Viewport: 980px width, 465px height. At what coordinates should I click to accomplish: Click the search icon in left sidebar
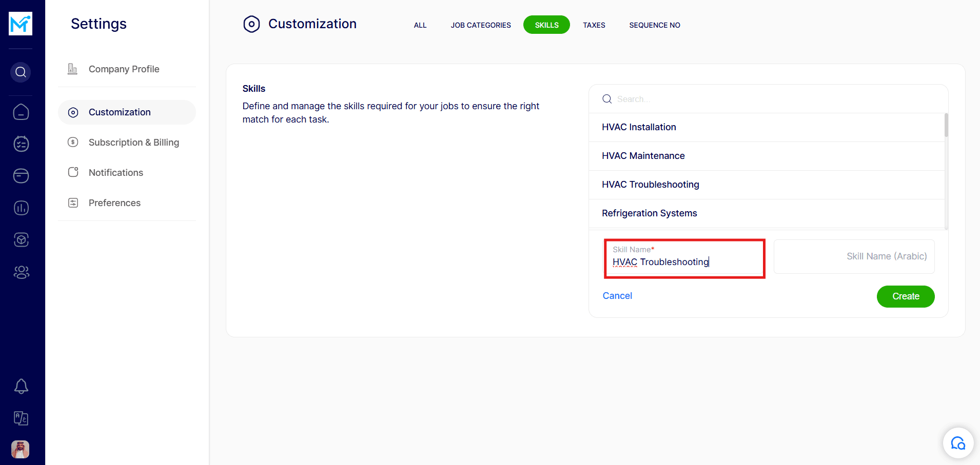point(21,72)
